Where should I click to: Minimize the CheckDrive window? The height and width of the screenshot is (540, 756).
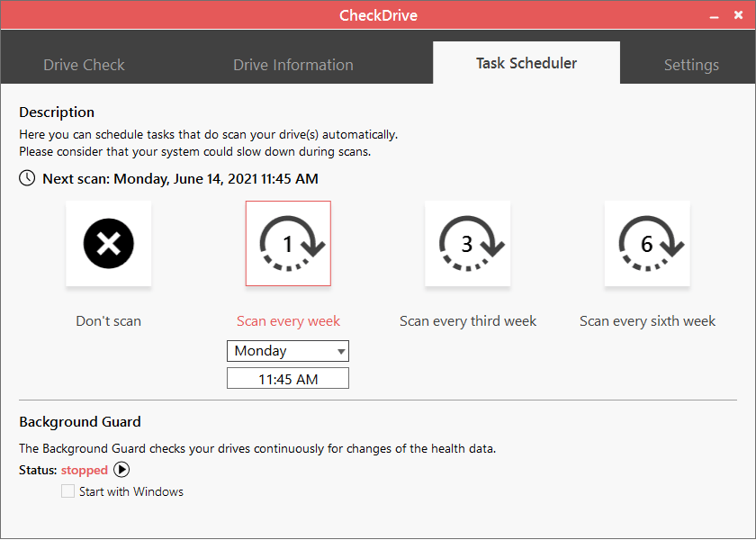click(715, 15)
